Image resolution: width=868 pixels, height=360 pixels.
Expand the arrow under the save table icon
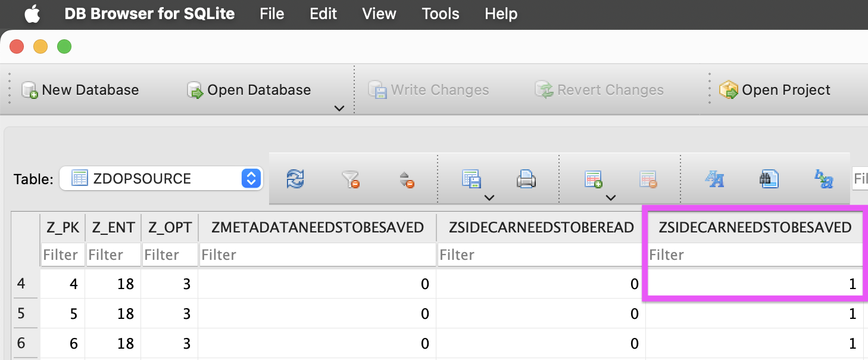click(x=489, y=197)
